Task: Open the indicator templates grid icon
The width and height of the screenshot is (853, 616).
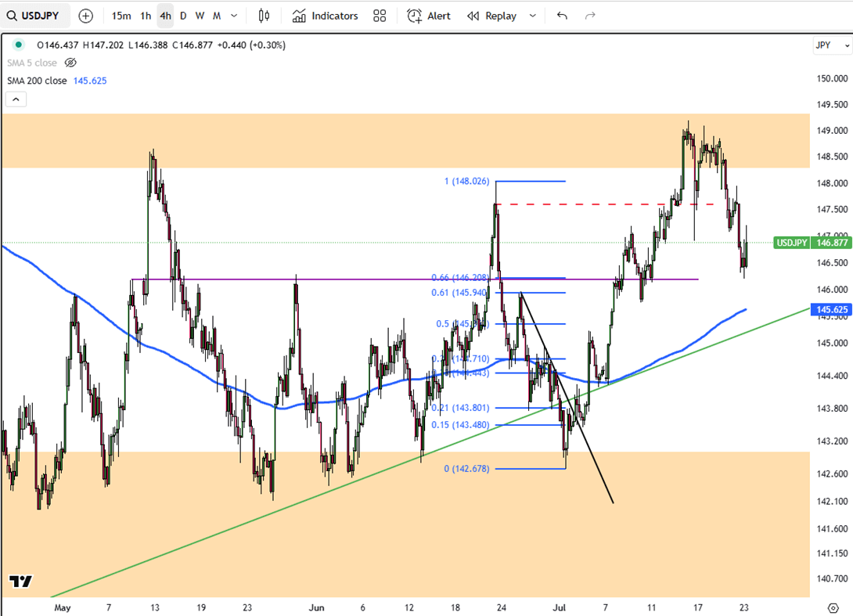Action: point(380,16)
